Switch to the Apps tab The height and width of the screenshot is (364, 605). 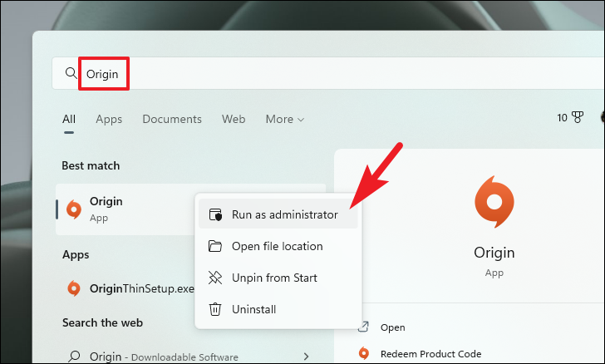point(109,119)
